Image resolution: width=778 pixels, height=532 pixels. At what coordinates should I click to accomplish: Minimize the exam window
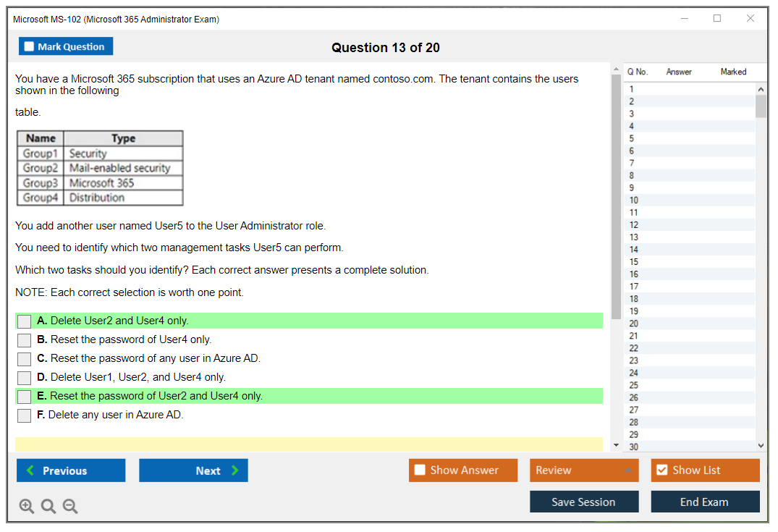(685, 18)
